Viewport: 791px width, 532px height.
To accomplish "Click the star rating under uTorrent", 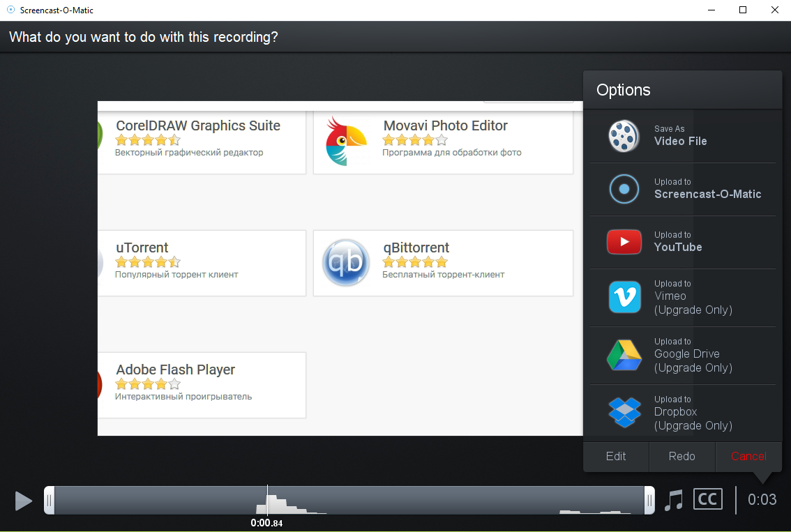I will [x=148, y=261].
